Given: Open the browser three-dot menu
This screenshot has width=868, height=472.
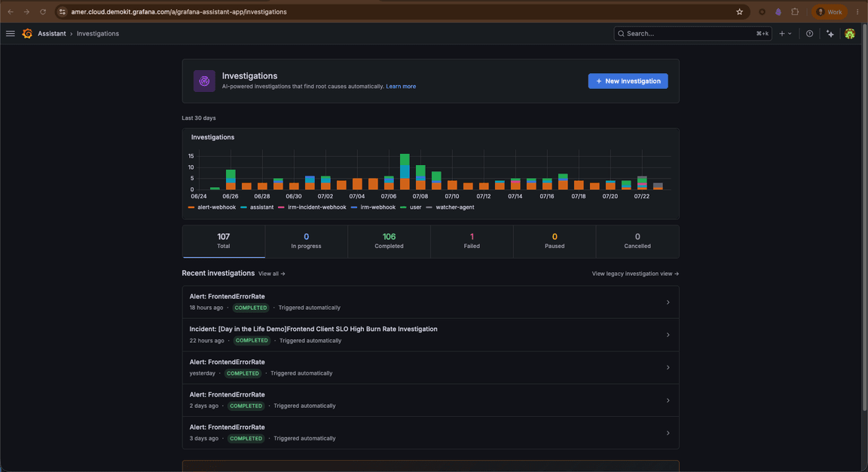Looking at the screenshot, I should [x=857, y=11].
